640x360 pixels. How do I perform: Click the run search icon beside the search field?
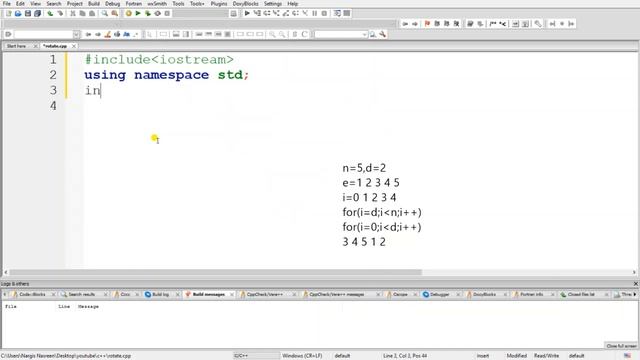pyautogui.click(x=373, y=34)
